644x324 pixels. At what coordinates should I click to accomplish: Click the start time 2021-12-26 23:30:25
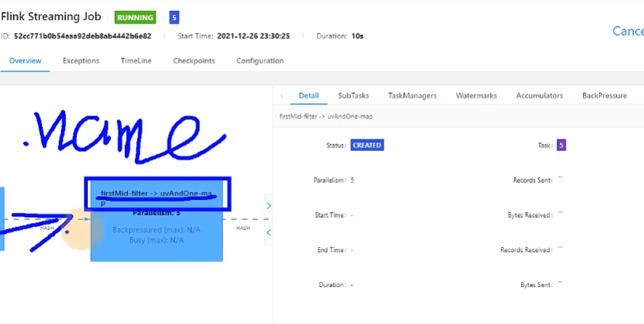point(254,36)
